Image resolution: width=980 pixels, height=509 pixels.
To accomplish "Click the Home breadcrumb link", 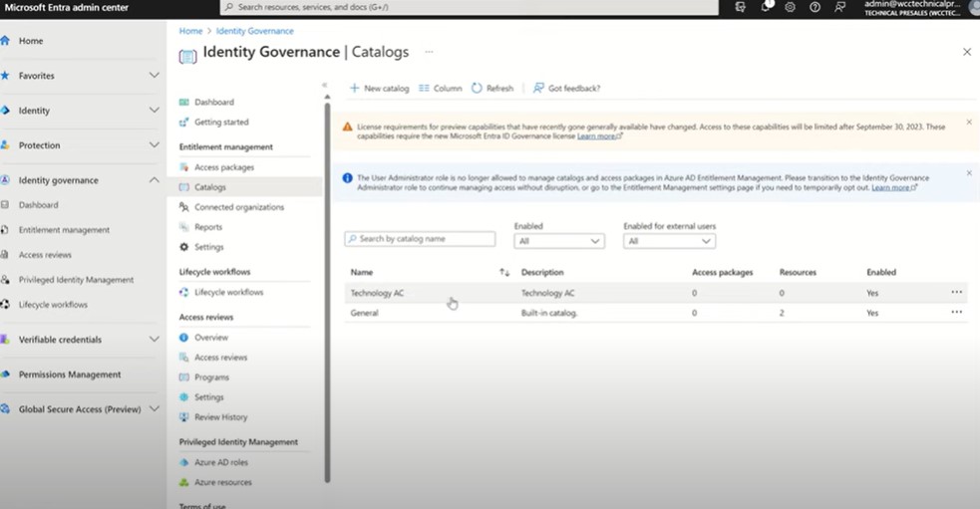I will (190, 31).
